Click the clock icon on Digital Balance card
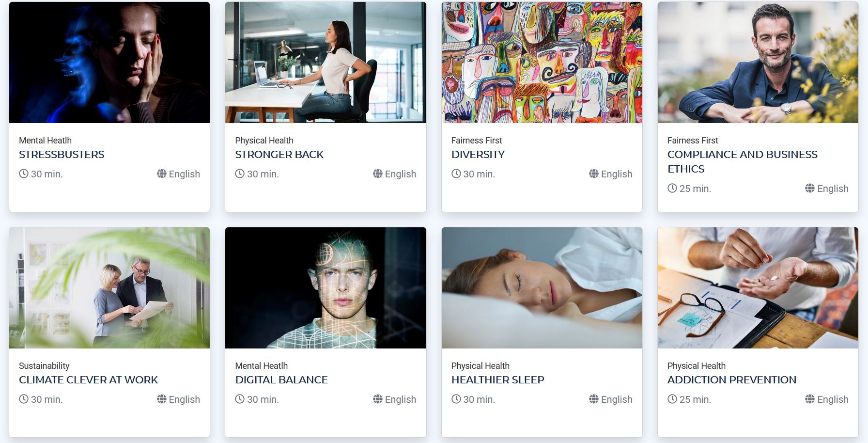Viewport: 868px width, 443px height. pyautogui.click(x=240, y=399)
